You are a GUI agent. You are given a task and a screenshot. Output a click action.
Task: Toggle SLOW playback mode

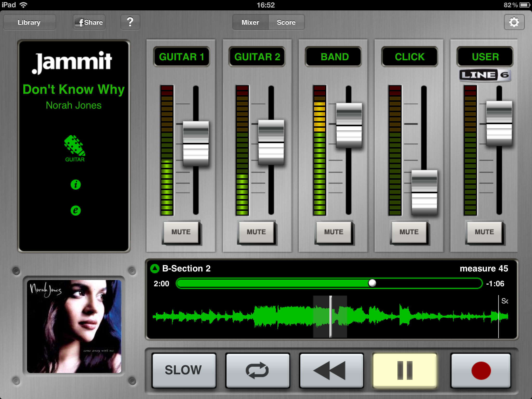click(x=184, y=370)
